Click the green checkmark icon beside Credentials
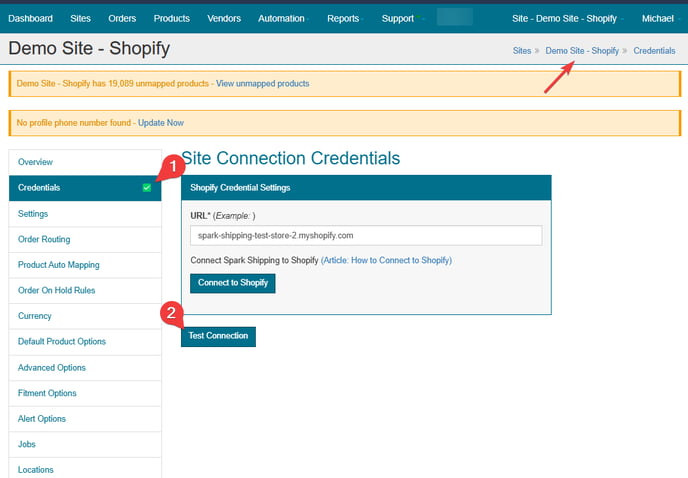Viewport: 688px width, 478px height. coord(147,188)
